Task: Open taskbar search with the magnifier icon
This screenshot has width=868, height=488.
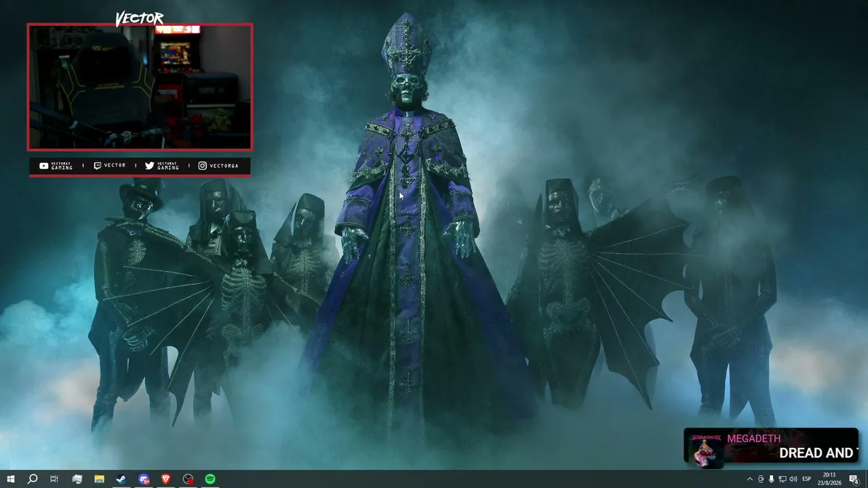Action: tap(33, 479)
